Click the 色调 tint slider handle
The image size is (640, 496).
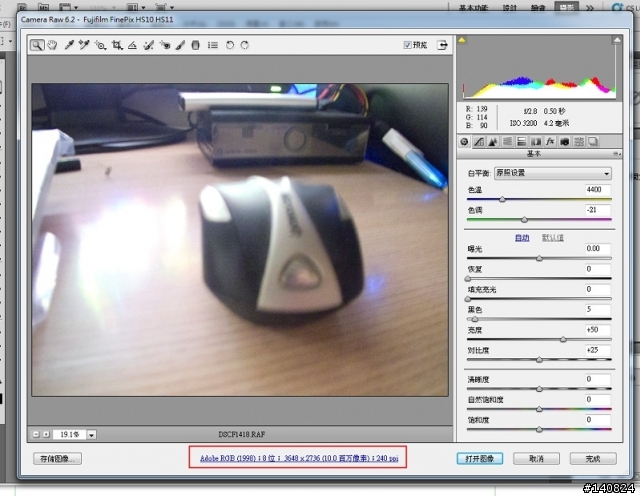tap(524, 220)
